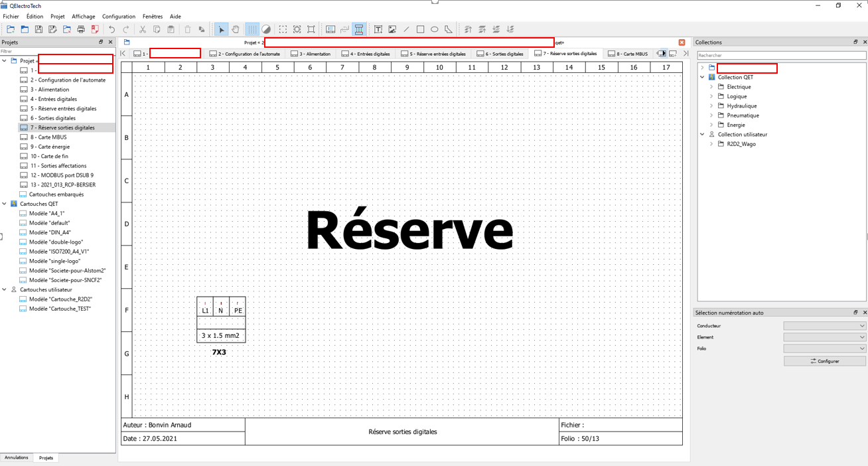Image resolution: width=868 pixels, height=466 pixels.
Task: Click the Print icon in toolbar
Action: (81, 29)
